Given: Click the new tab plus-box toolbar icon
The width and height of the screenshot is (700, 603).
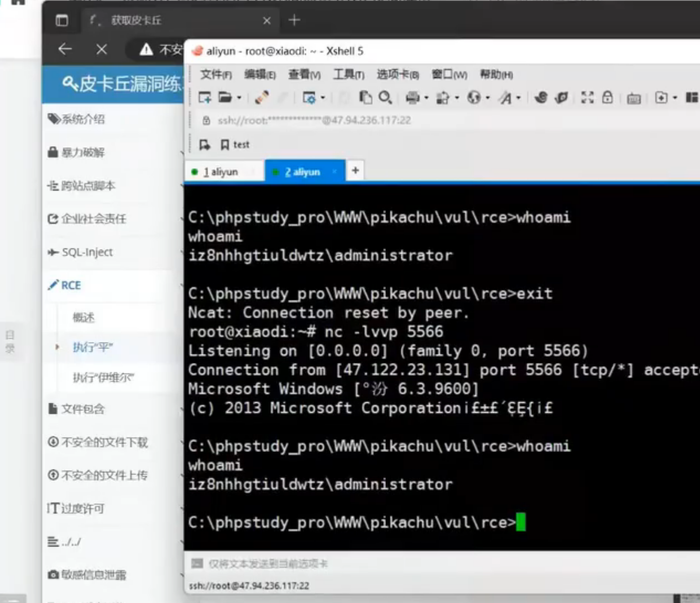Looking at the screenshot, I should pyautogui.click(x=661, y=97).
